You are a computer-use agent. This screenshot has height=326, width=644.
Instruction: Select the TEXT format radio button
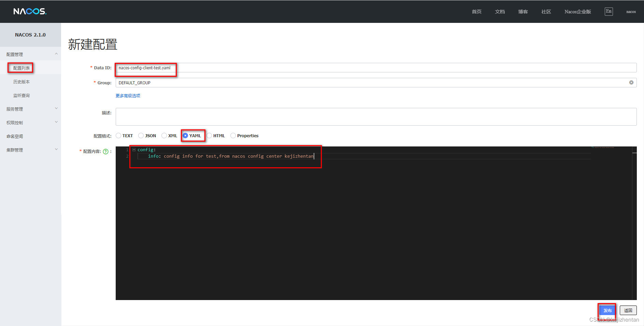click(x=118, y=136)
